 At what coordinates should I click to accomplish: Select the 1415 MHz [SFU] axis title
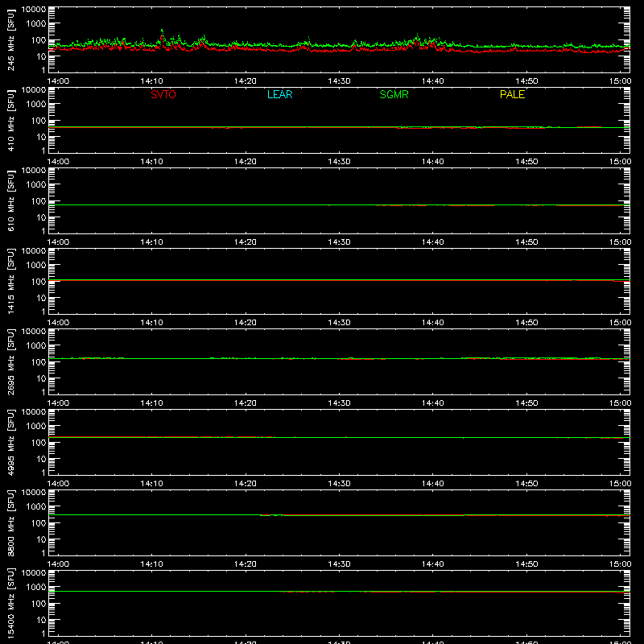(x=11, y=281)
